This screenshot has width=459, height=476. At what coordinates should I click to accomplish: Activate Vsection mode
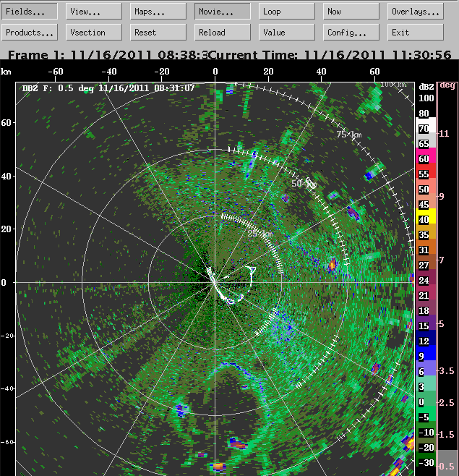click(x=94, y=32)
